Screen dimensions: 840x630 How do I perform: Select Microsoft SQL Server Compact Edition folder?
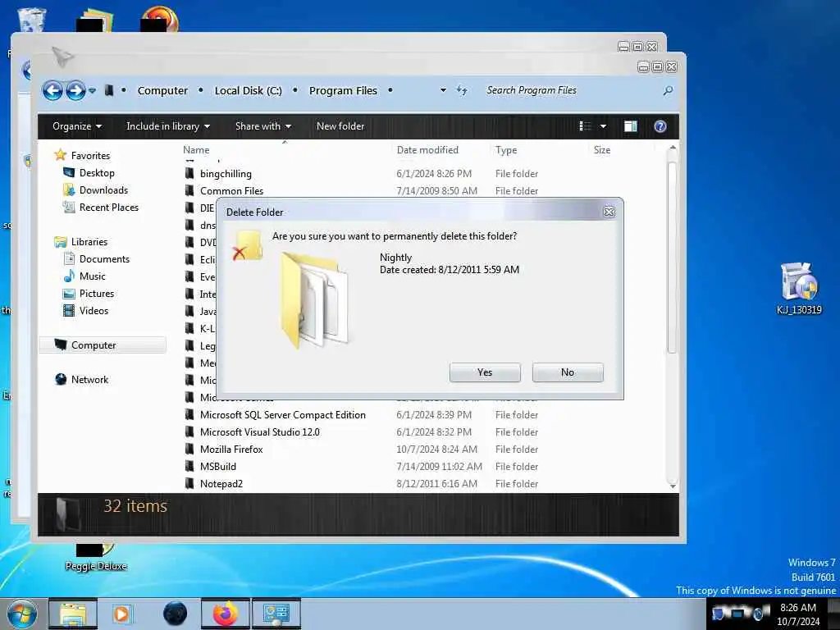283,414
